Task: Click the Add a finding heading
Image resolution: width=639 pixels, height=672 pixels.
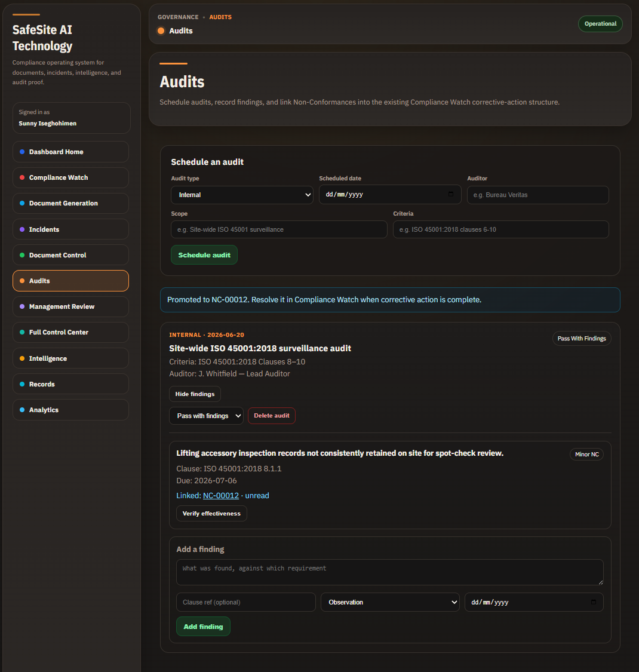Action: pos(200,549)
